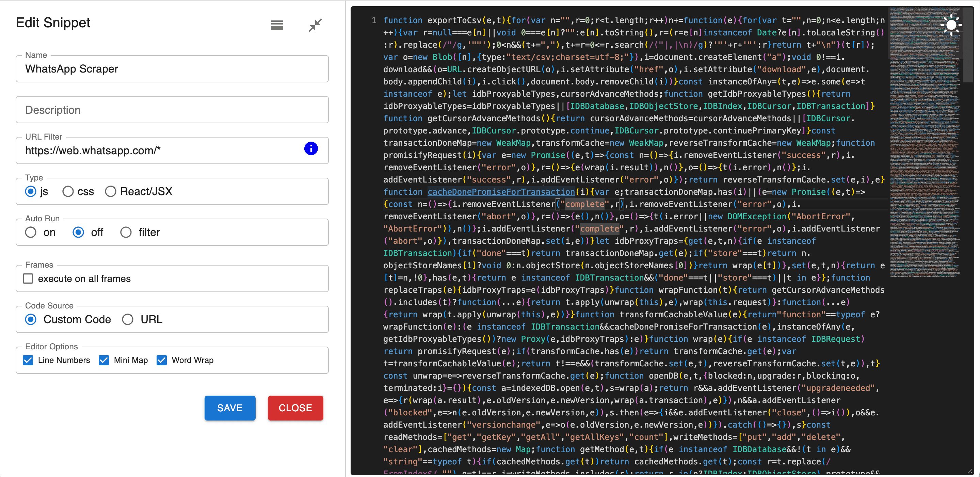Image resolution: width=980 pixels, height=477 pixels.
Task: Select Custom Code as code source
Action: click(x=30, y=319)
